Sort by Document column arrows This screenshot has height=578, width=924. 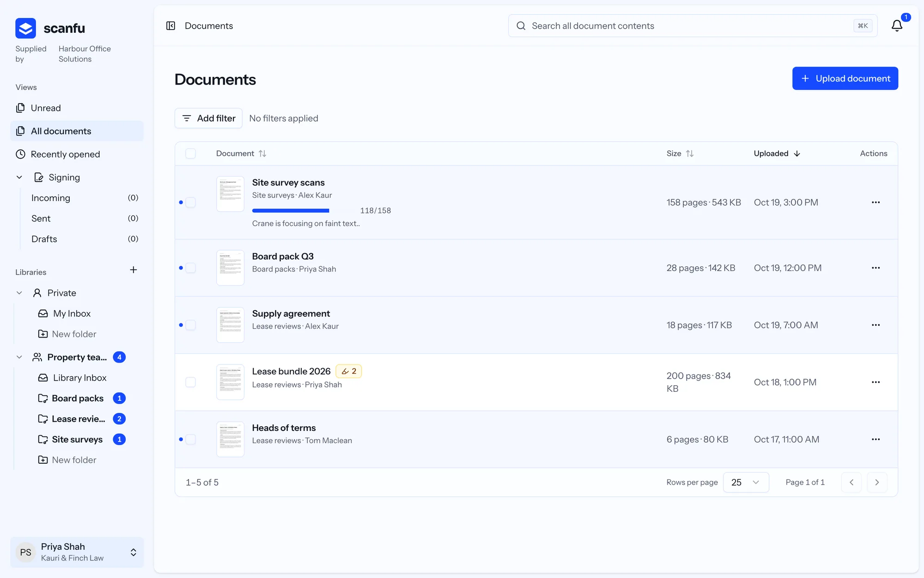262,154
